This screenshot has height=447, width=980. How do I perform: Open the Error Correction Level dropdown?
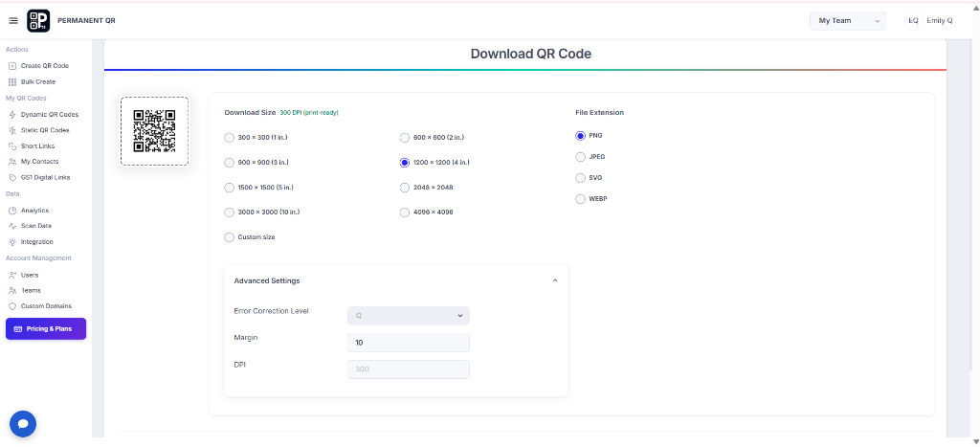coord(408,316)
